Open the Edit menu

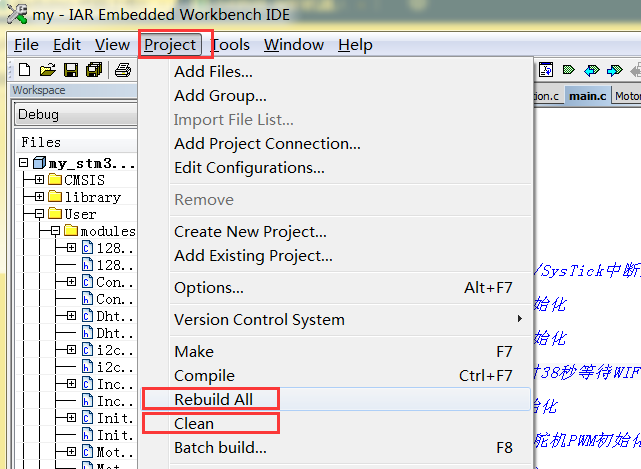click(67, 45)
